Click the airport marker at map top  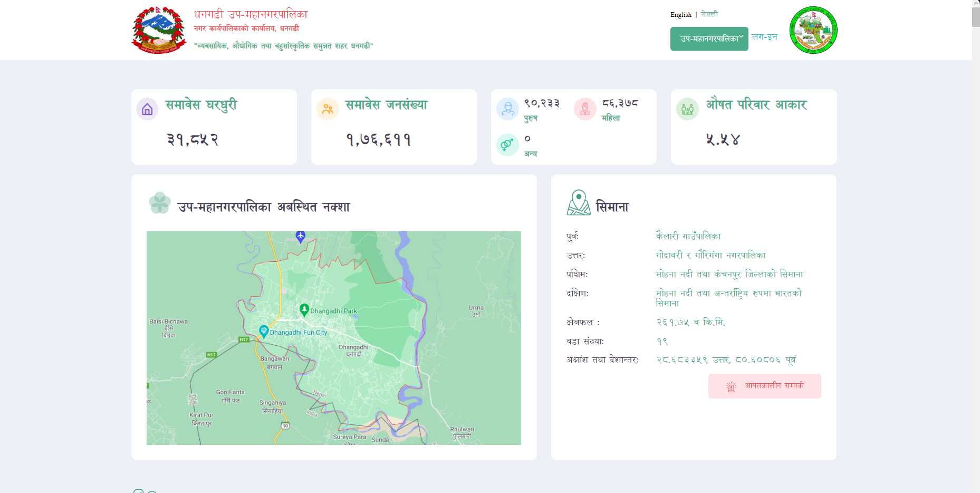pyautogui.click(x=301, y=236)
